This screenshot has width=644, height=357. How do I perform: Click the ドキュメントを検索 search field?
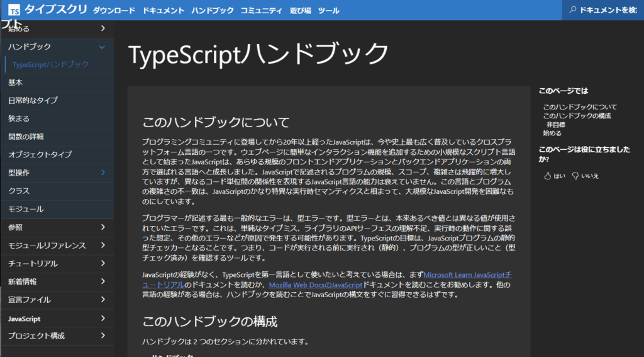603,10
